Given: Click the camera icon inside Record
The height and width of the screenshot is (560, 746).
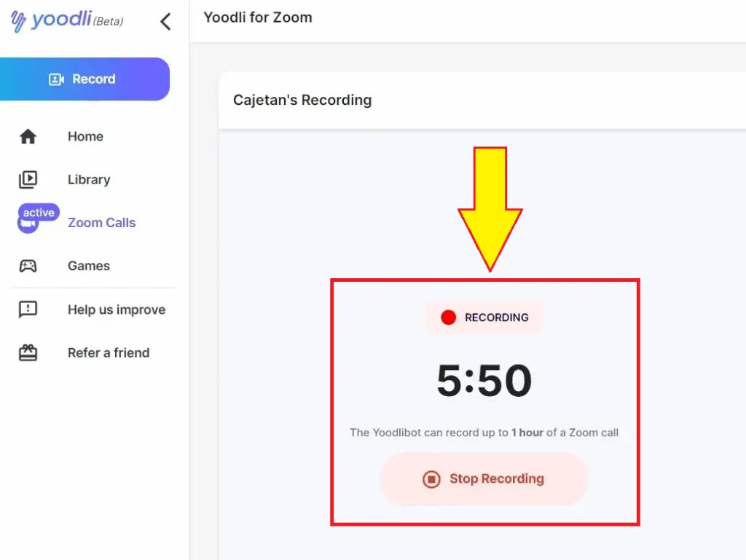Looking at the screenshot, I should click(x=56, y=79).
